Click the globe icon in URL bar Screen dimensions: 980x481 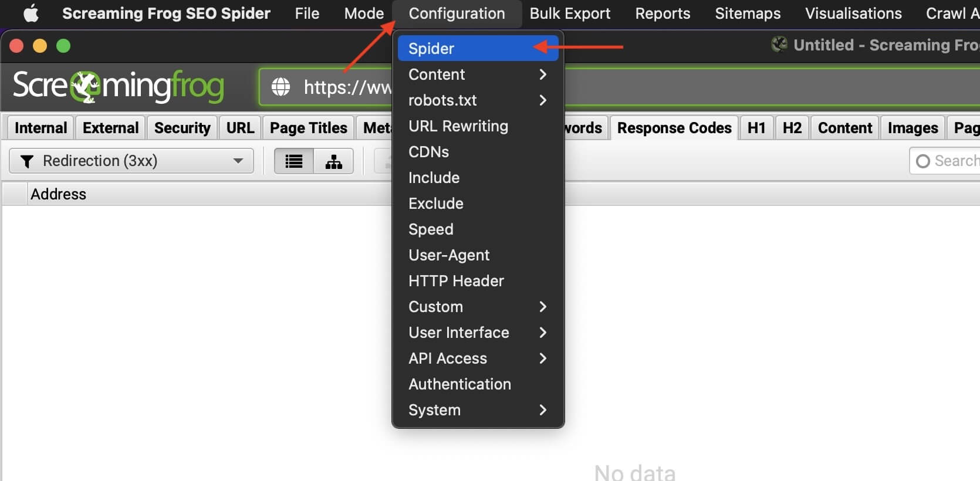(281, 87)
